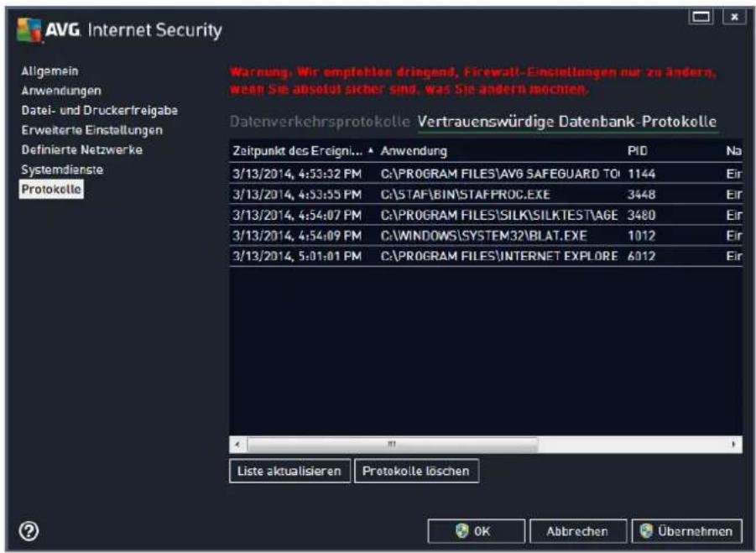Click the cut-off Na column header

[x=733, y=151]
